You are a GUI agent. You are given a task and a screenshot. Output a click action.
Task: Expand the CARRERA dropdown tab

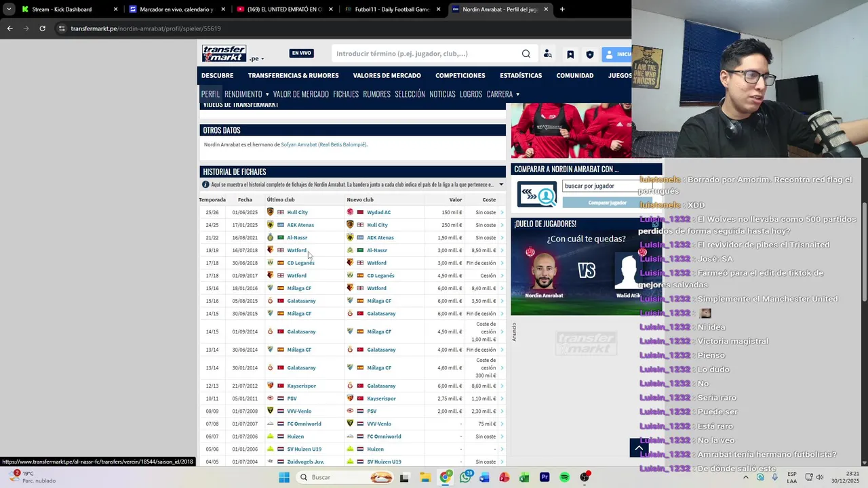coord(503,94)
